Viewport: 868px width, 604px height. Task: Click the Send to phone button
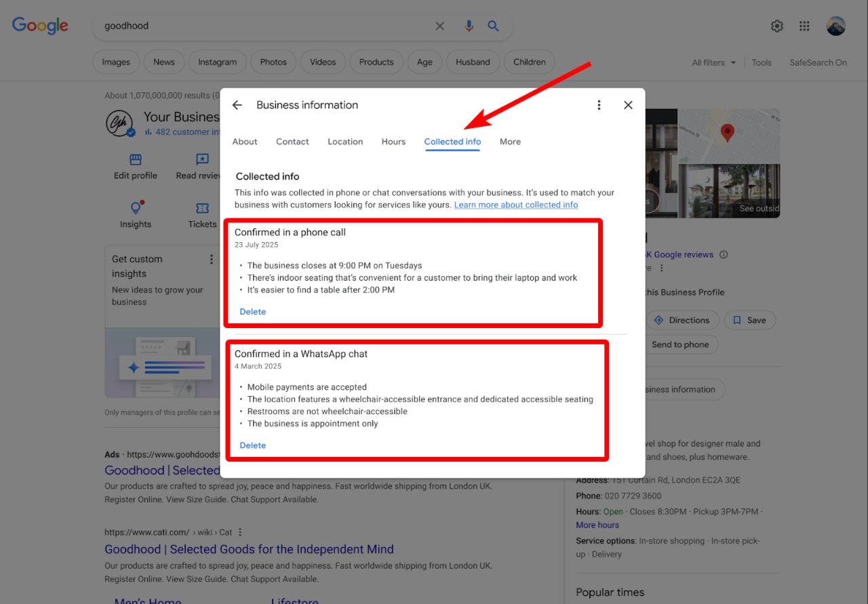tap(680, 344)
